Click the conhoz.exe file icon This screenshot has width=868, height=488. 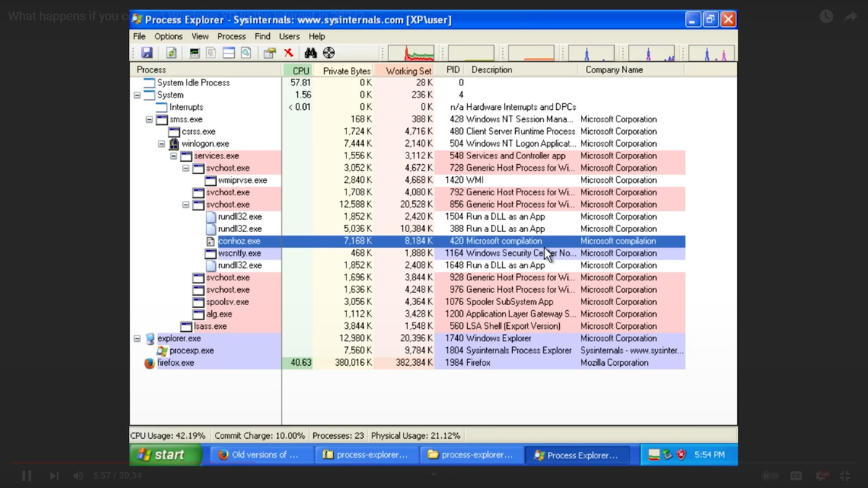(210, 241)
